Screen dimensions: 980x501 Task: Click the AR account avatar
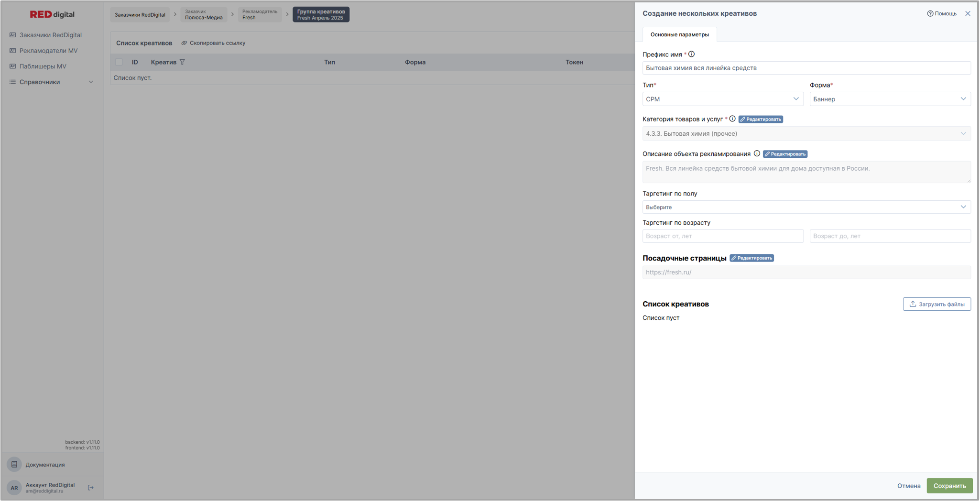[x=14, y=488]
